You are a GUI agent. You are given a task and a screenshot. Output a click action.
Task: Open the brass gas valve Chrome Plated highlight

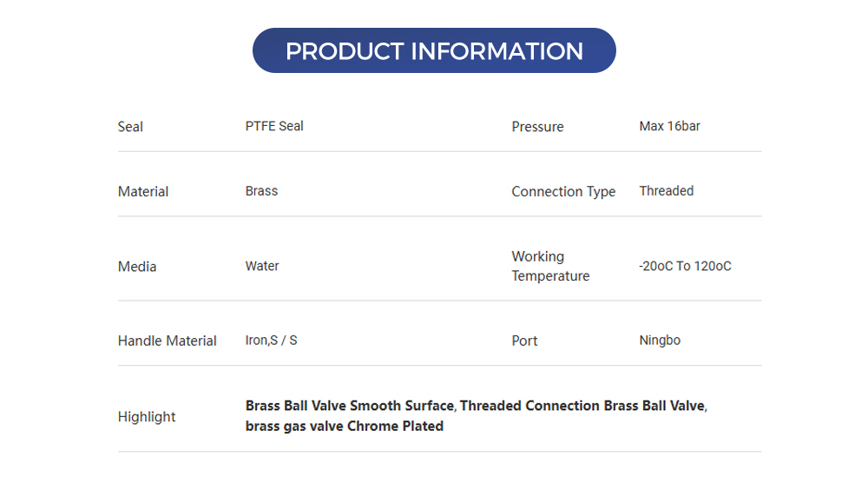coord(344,426)
